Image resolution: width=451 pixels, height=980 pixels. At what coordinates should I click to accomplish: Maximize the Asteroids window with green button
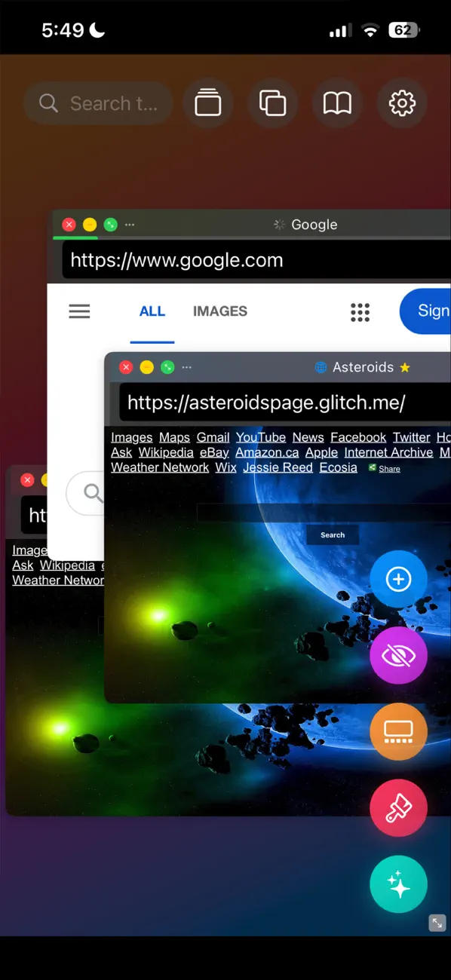coord(167,367)
